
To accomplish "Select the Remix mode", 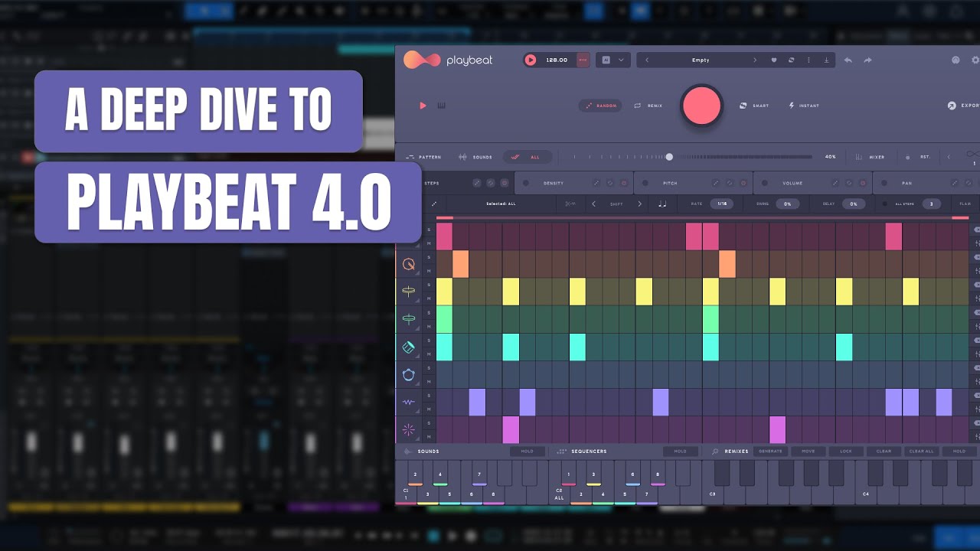I will point(648,106).
